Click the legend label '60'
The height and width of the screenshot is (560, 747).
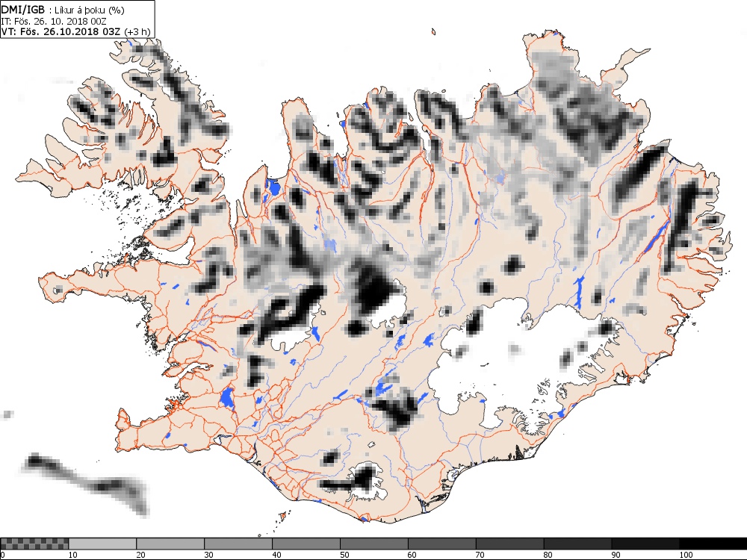click(412, 555)
